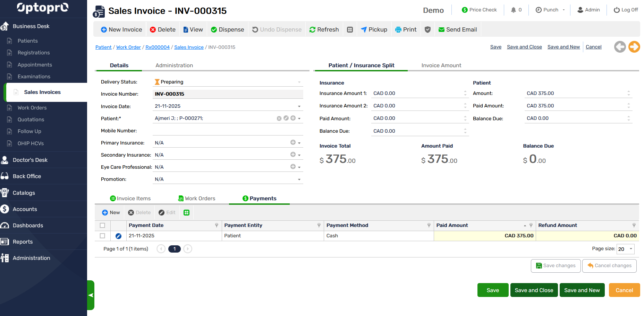
Task: Follow the Work Order breadcrumb link
Action: point(128,47)
